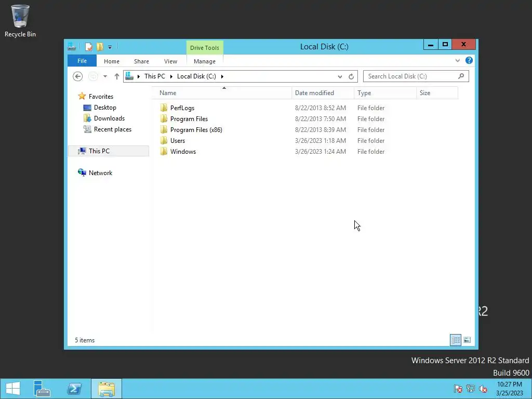Open Server Manager from taskbar
The height and width of the screenshot is (399, 532).
tap(42, 389)
